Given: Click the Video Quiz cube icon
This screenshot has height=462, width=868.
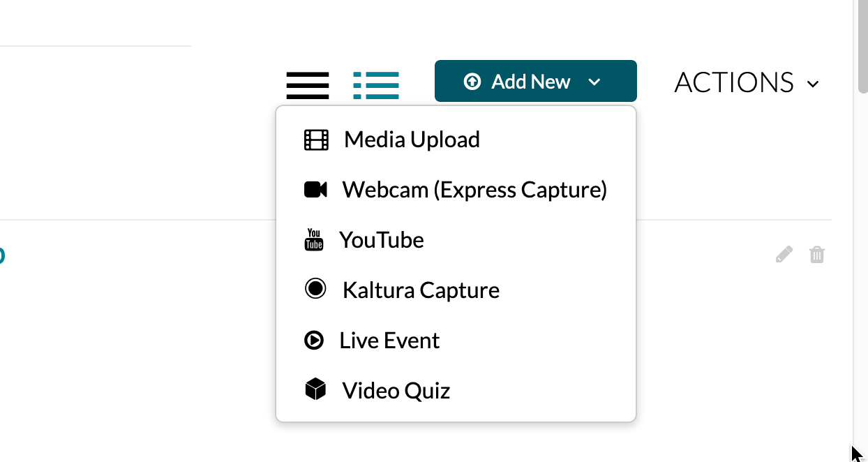Looking at the screenshot, I should pos(315,389).
